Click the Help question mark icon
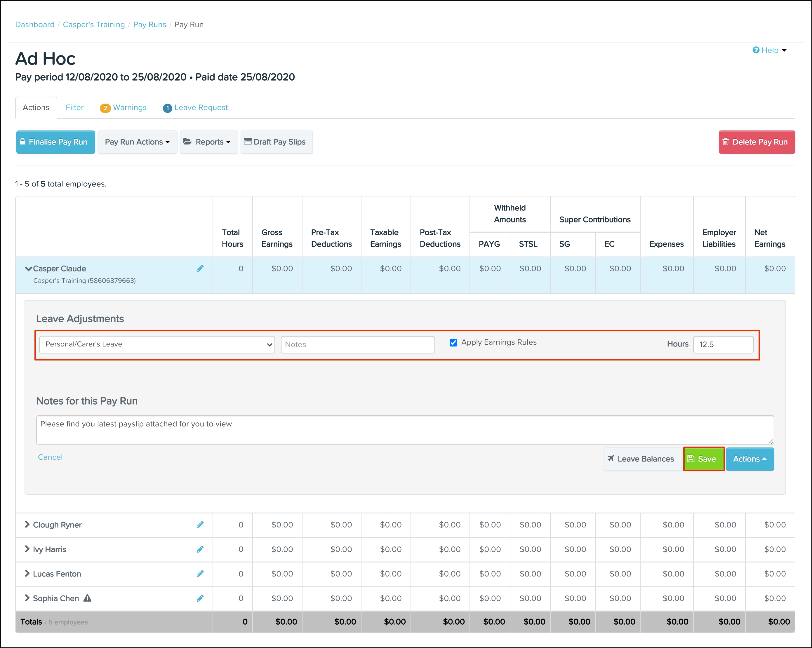 [x=756, y=50]
